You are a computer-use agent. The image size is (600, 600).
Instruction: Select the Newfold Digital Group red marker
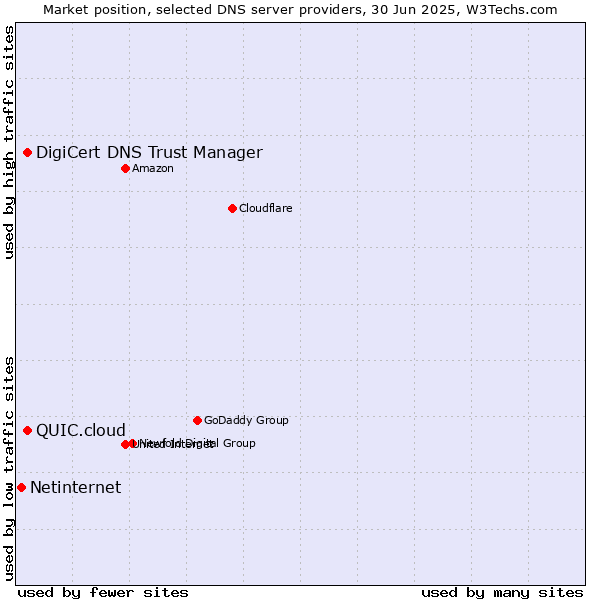133,443
